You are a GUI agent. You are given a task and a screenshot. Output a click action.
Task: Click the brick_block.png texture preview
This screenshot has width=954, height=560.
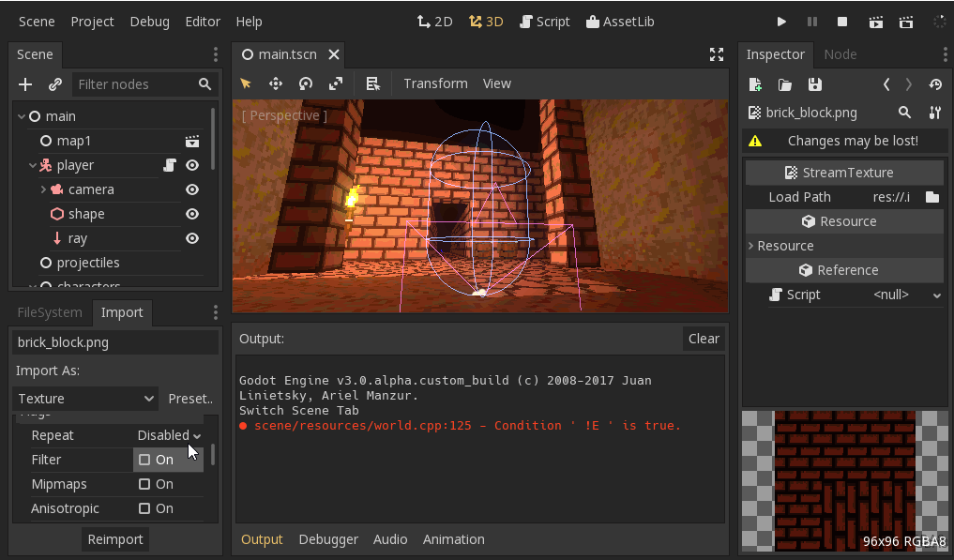[x=845, y=481]
